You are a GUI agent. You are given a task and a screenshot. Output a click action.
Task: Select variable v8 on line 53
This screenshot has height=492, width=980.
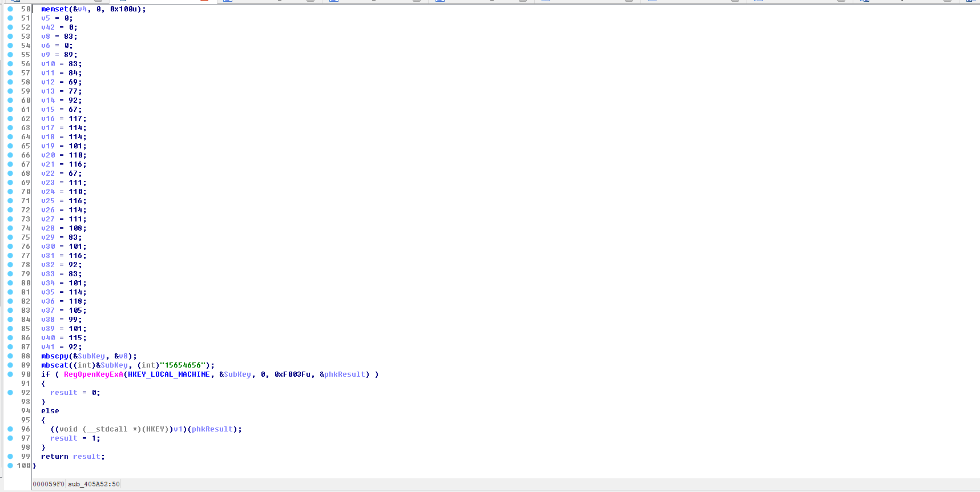(x=46, y=37)
